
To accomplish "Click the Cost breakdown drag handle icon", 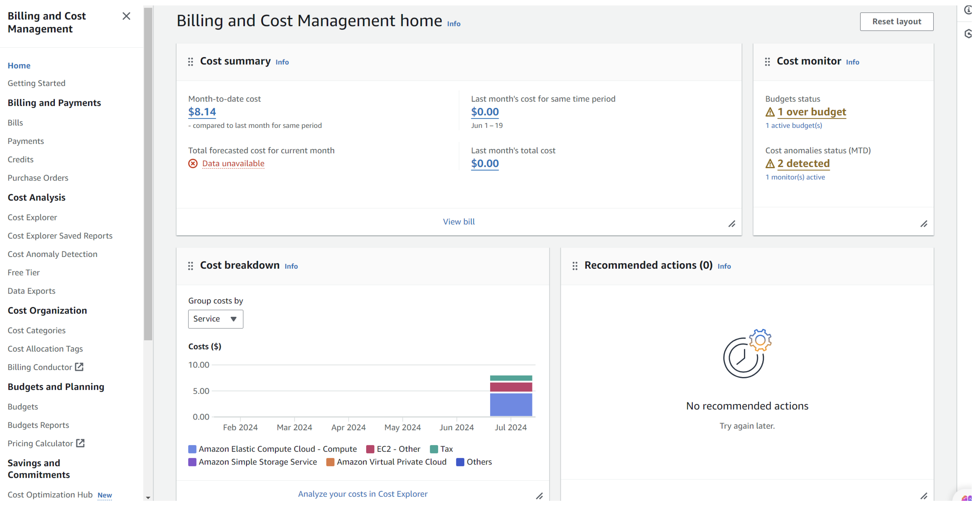I will pyautogui.click(x=191, y=266).
